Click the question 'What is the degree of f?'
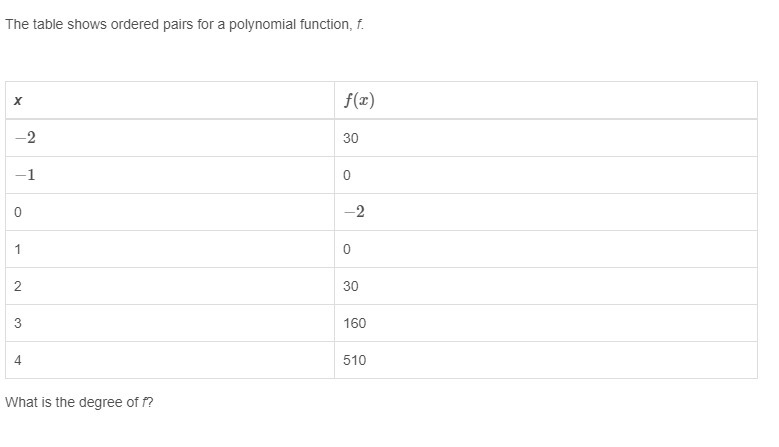This screenshot has height=447, width=779. (79, 402)
